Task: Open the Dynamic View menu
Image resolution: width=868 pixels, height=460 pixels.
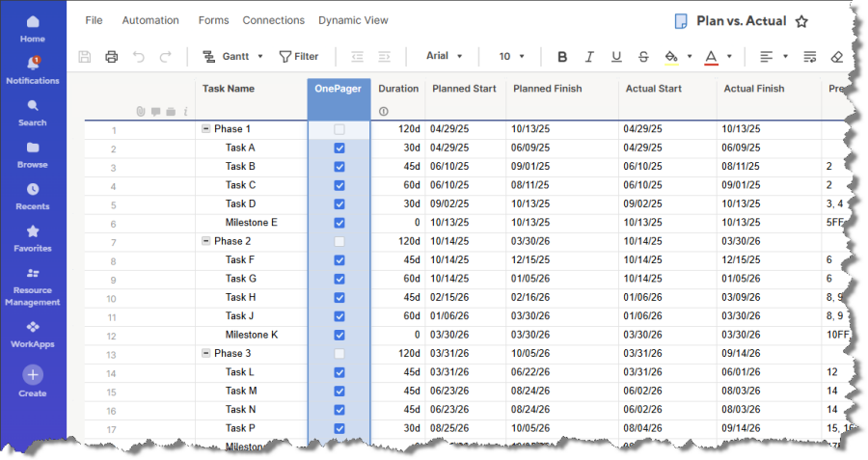Action: point(353,20)
